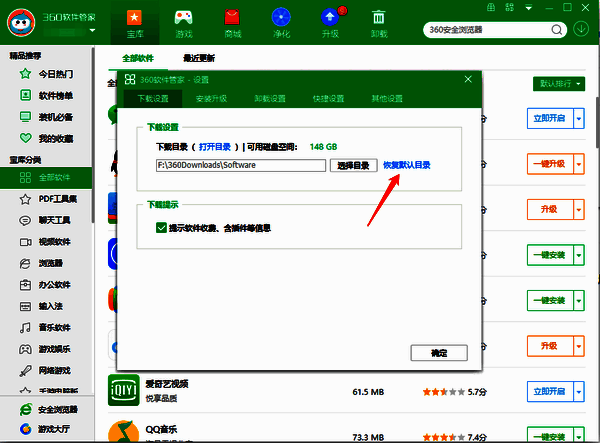Open download manager circle arrow icon
The image size is (600, 443).
point(581,29)
